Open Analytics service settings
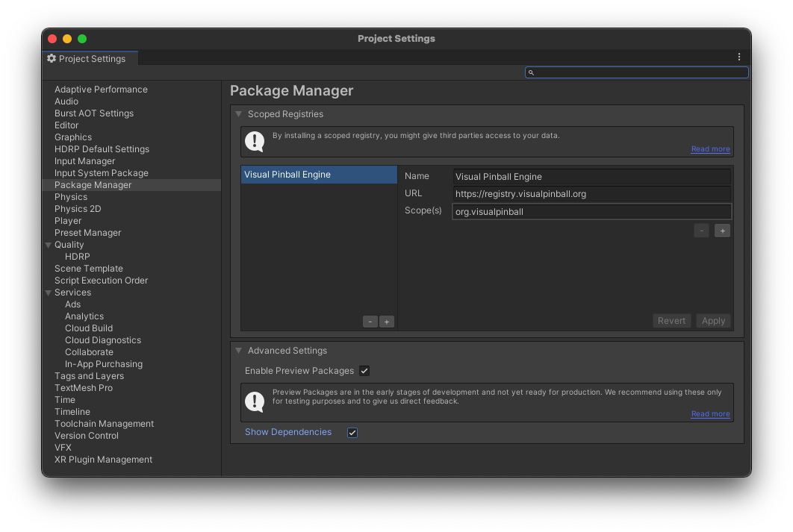 (x=84, y=316)
